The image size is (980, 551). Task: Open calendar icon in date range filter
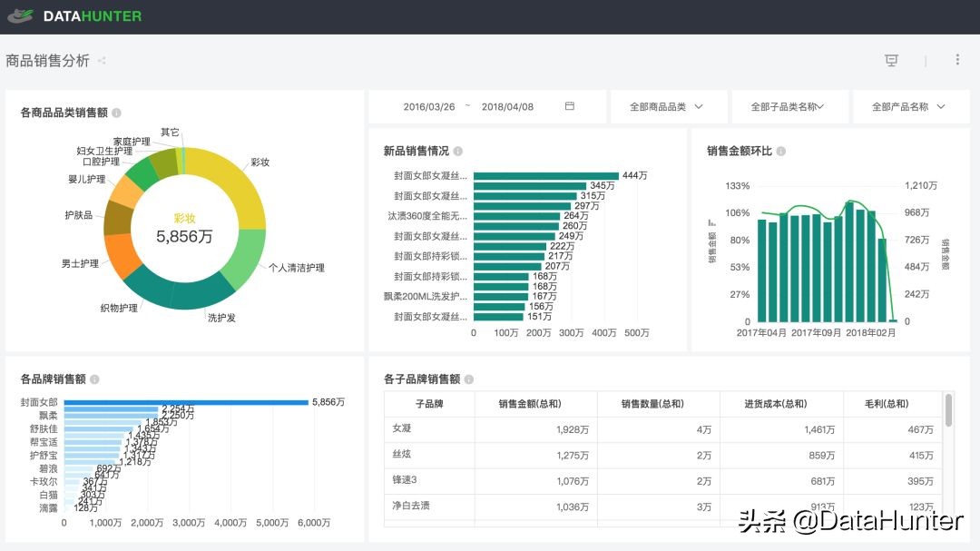(570, 106)
